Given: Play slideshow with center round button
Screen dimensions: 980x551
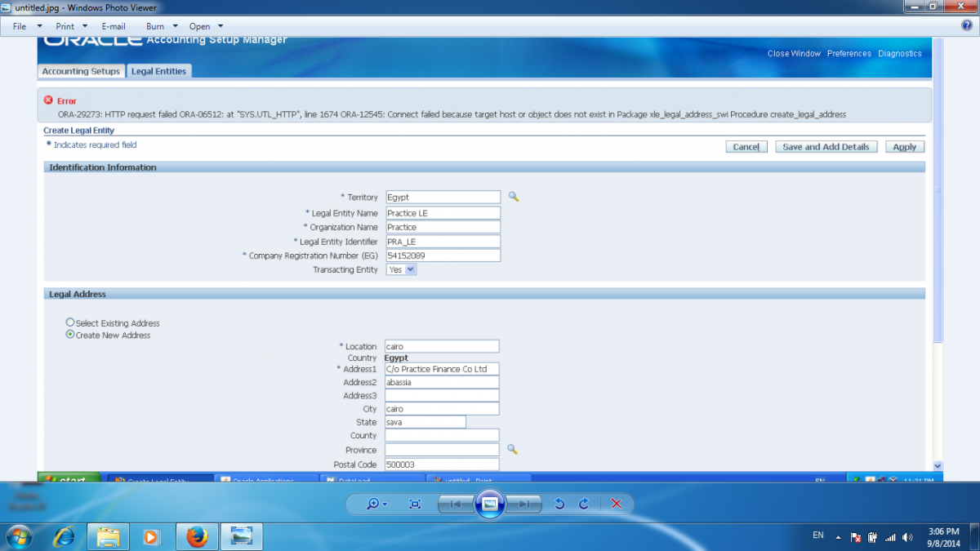Looking at the screenshot, I should pos(489,504).
